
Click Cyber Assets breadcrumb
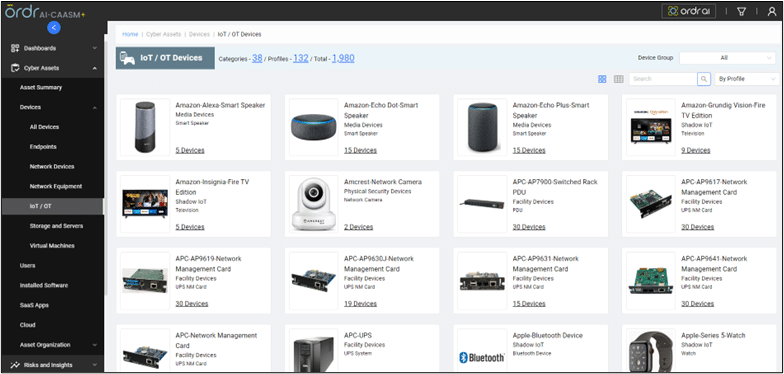point(164,34)
